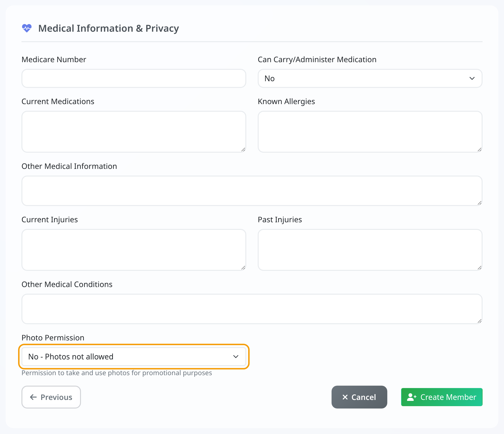Click the Known Allergies label
The image size is (504, 434).
[x=286, y=101]
